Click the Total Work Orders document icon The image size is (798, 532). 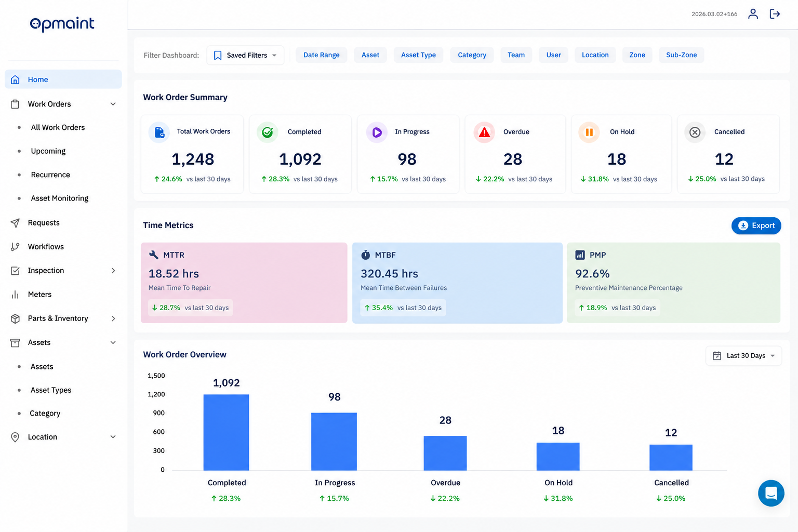(159, 132)
